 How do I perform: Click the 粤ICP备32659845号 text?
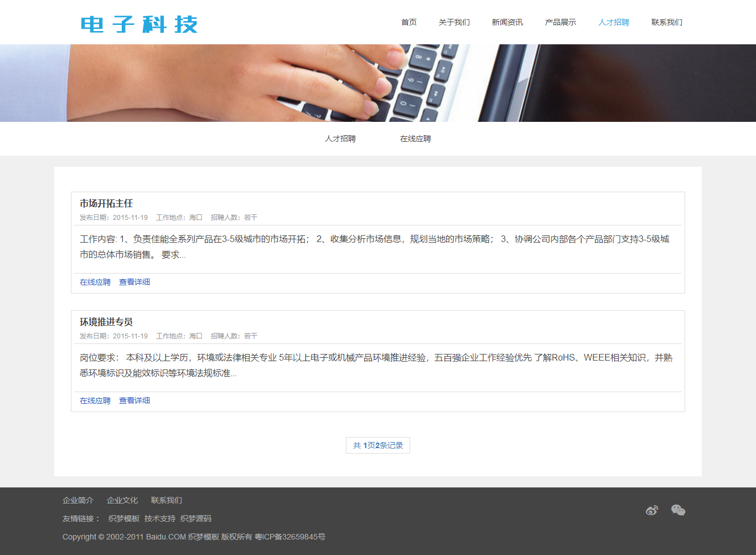tap(290, 537)
